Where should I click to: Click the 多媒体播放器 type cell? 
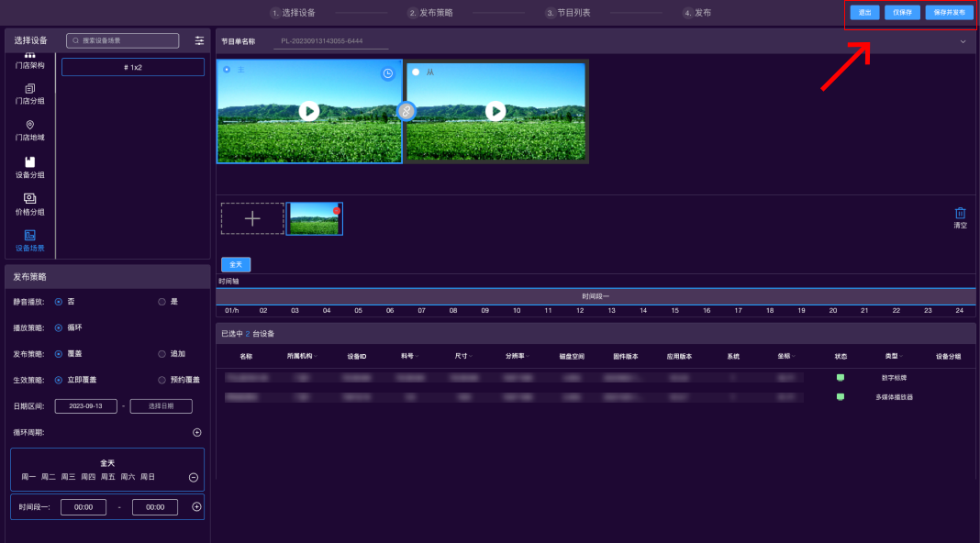(894, 397)
